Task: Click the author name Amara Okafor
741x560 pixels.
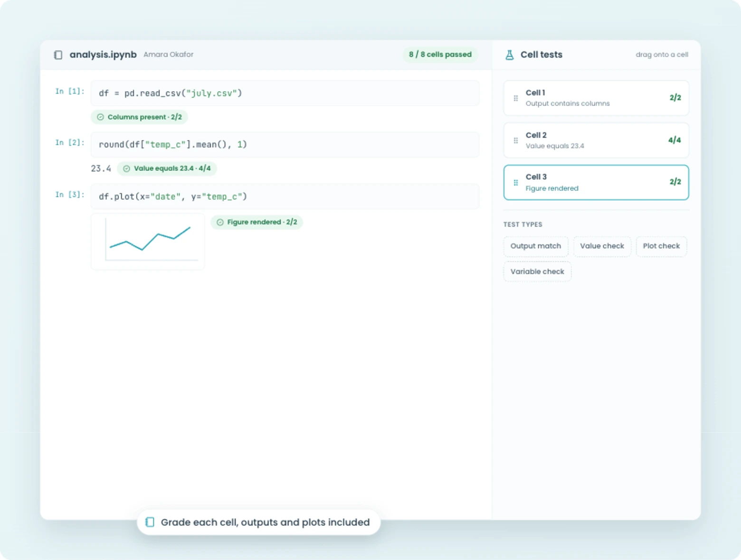Action: [168, 55]
